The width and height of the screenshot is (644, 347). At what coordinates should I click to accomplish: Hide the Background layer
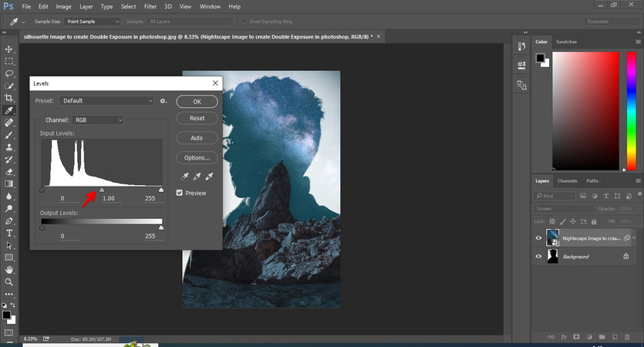pyautogui.click(x=538, y=256)
